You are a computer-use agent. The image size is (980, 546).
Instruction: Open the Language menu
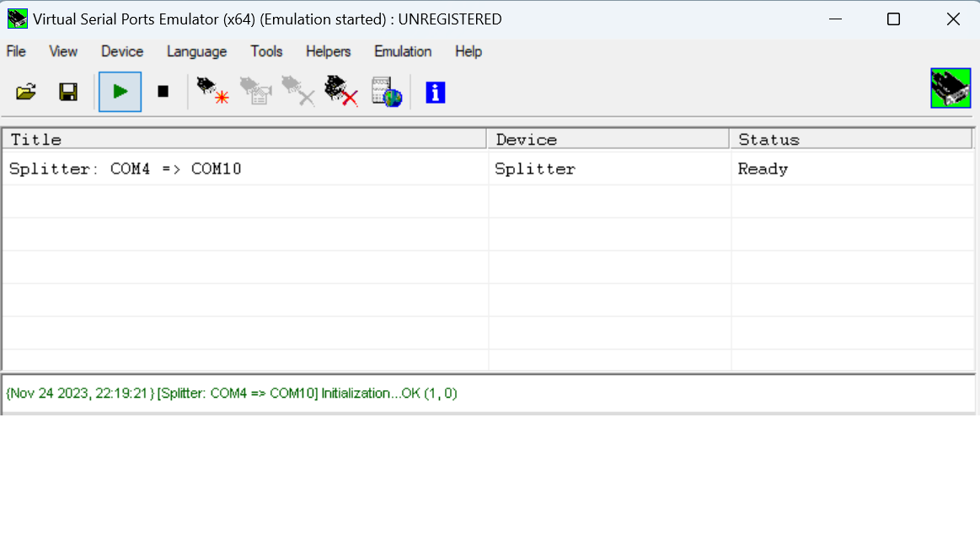pos(197,51)
